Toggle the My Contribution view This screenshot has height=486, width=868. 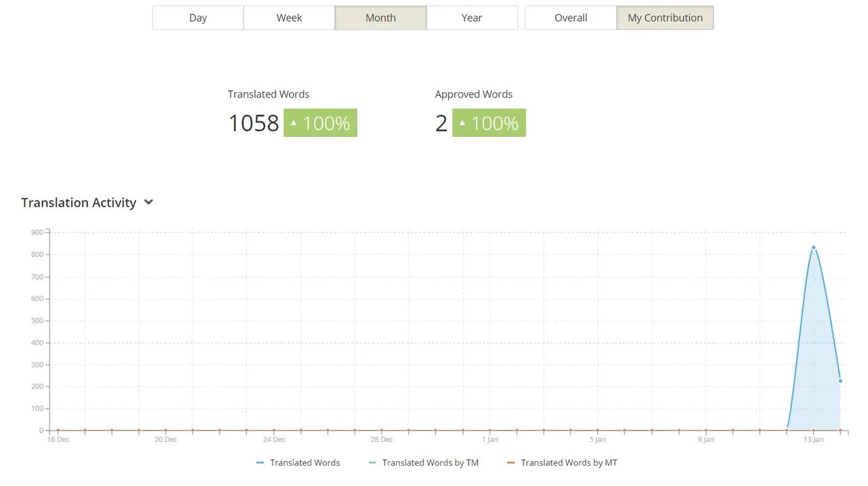[665, 18]
